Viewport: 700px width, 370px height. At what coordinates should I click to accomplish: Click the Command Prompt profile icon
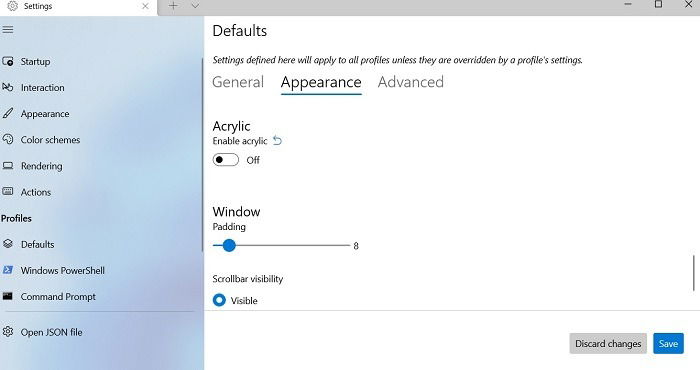pyautogui.click(x=8, y=296)
